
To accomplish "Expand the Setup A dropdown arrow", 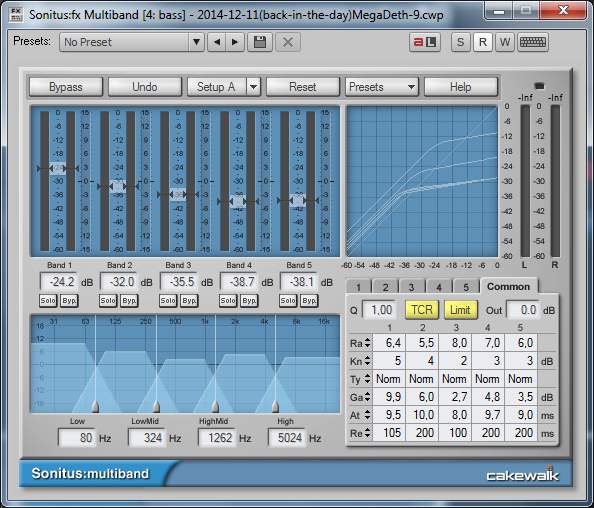I will click(254, 87).
